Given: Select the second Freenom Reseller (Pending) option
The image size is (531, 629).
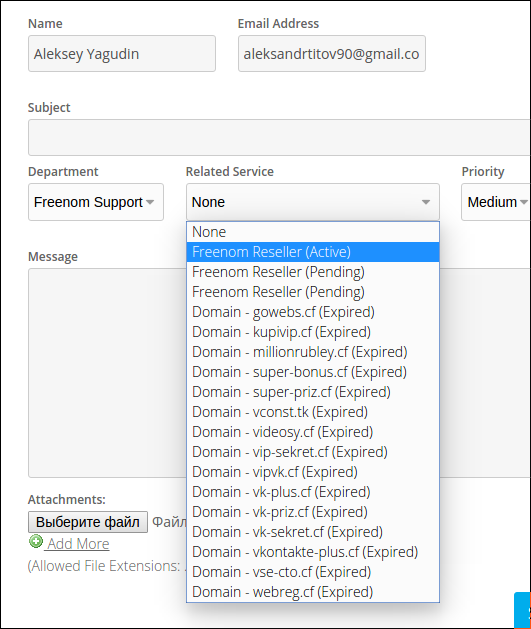Looking at the screenshot, I should click(313, 292).
